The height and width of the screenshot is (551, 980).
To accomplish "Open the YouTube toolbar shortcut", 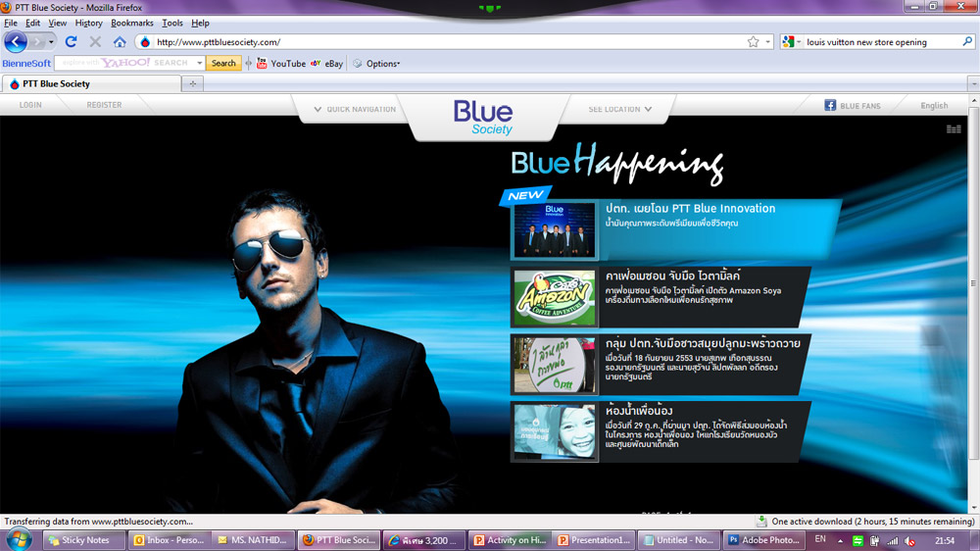I will pyautogui.click(x=280, y=63).
